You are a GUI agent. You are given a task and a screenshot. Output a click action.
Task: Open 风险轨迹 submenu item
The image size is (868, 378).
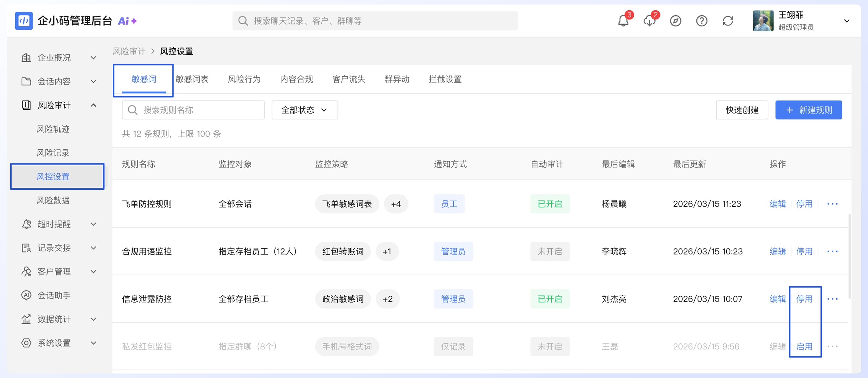click(x=53, y=129)
